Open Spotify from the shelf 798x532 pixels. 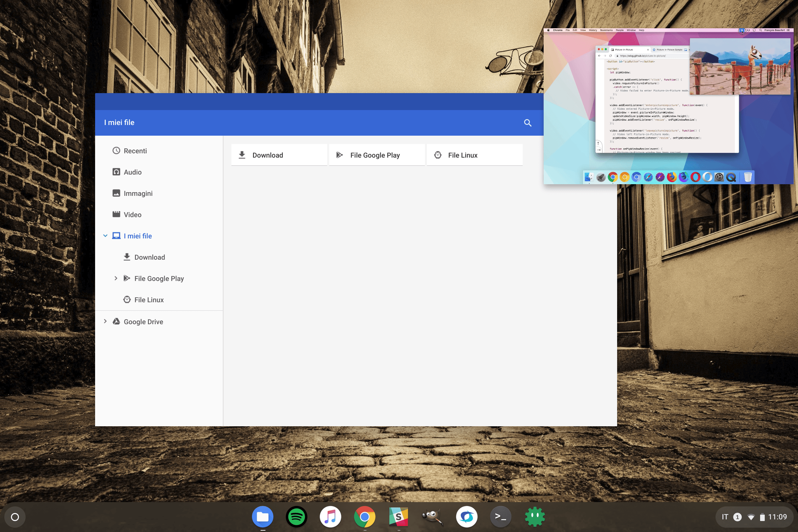tap(297, 516)
